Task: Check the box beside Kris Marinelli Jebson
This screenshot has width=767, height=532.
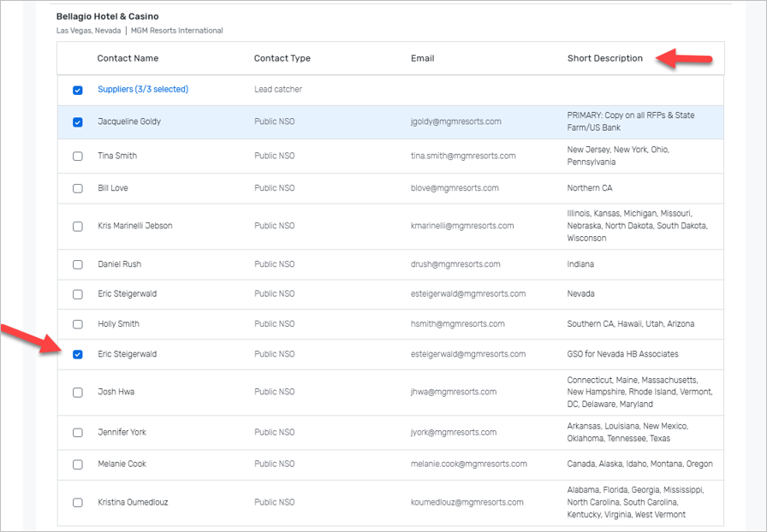Action: click(x=78, y=227)
